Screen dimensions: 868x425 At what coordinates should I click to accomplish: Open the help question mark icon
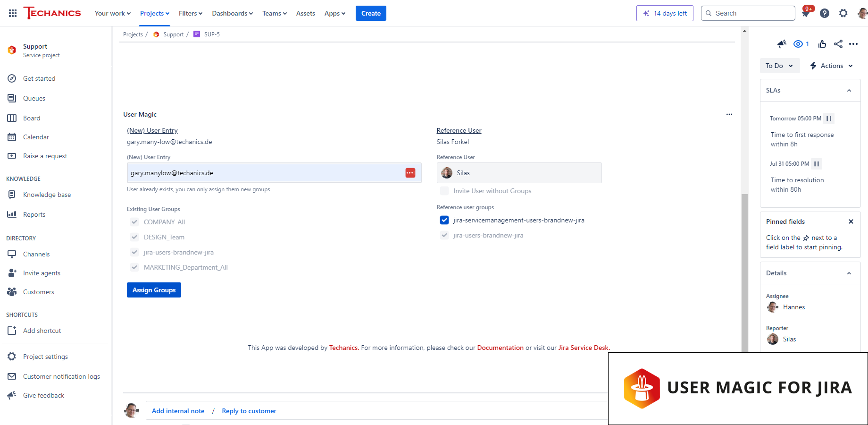pos(825,13)
